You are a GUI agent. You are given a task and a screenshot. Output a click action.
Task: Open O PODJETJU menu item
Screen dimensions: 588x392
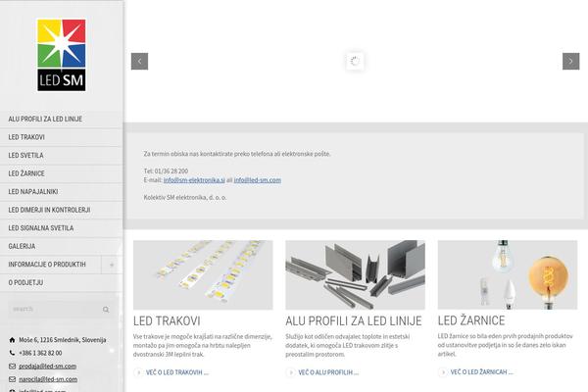click(61, 283)
